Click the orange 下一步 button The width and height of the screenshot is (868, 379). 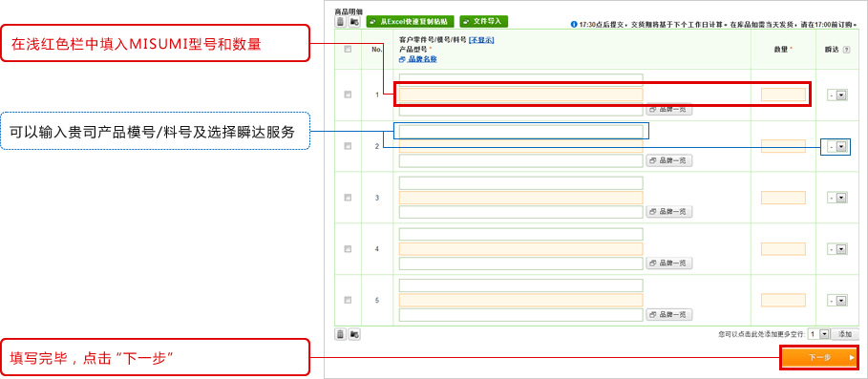tap(820, 358)
